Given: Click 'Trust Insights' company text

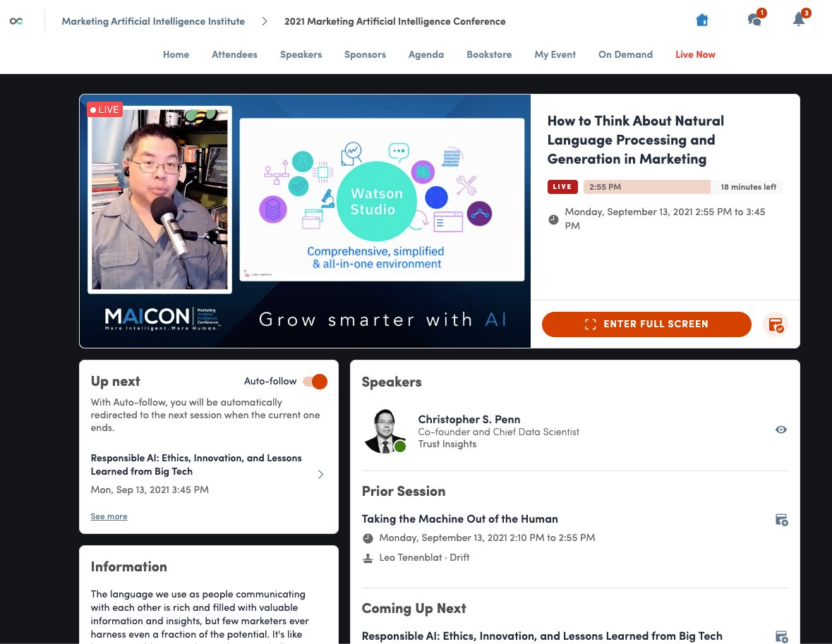Looking at the screenshot, I should click(x=447, y=444).
